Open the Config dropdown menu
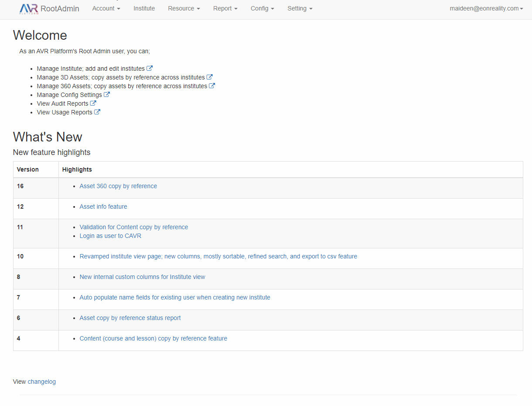 pos(262,8)
